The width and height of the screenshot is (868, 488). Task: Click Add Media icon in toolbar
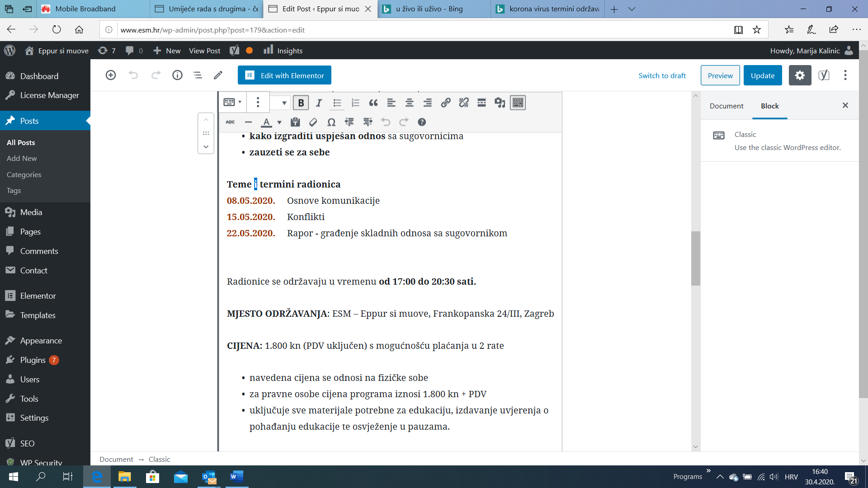[x=500, y=103]
